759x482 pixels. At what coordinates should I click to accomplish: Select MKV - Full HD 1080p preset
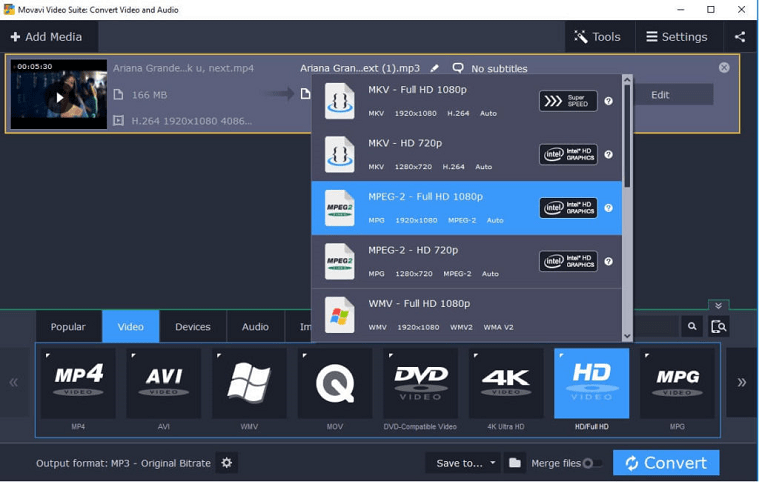coord(467,101)
